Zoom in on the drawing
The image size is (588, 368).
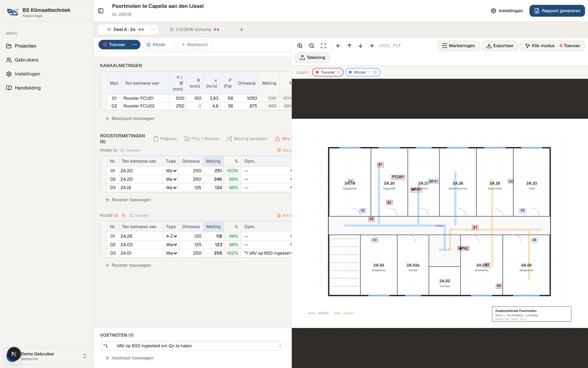pos(300,46)
